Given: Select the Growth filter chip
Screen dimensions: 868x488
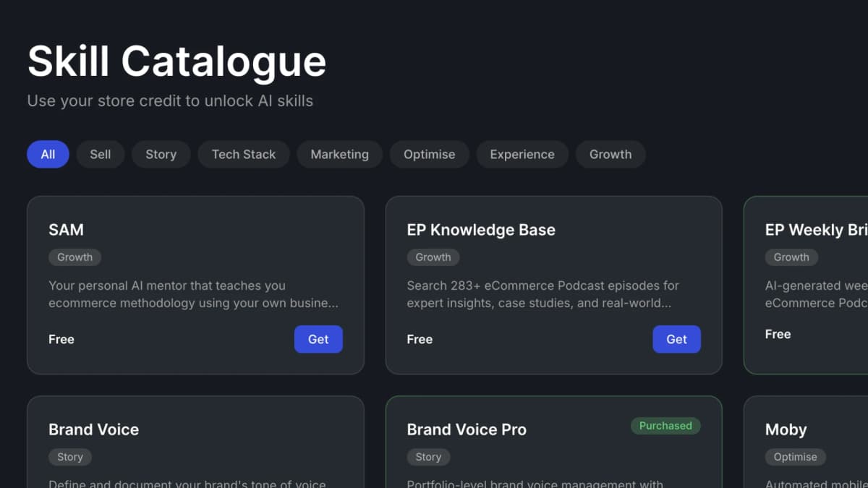Looking at the screenshot, I should point(610,154).
